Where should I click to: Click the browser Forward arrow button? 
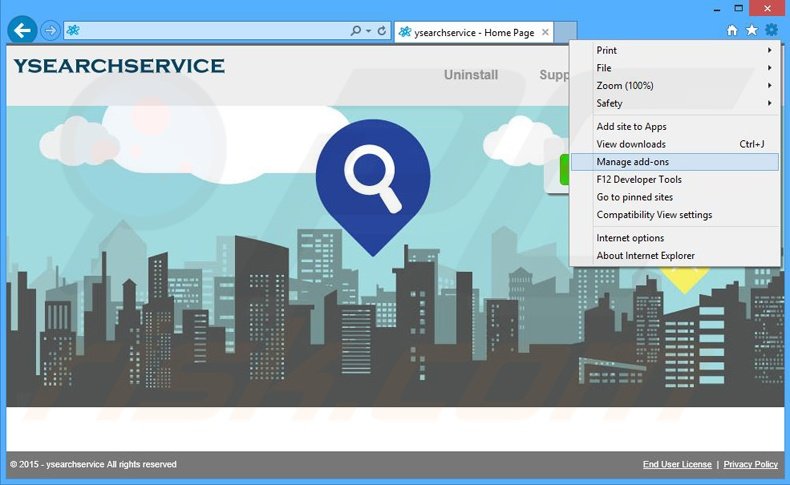point(50,31)
